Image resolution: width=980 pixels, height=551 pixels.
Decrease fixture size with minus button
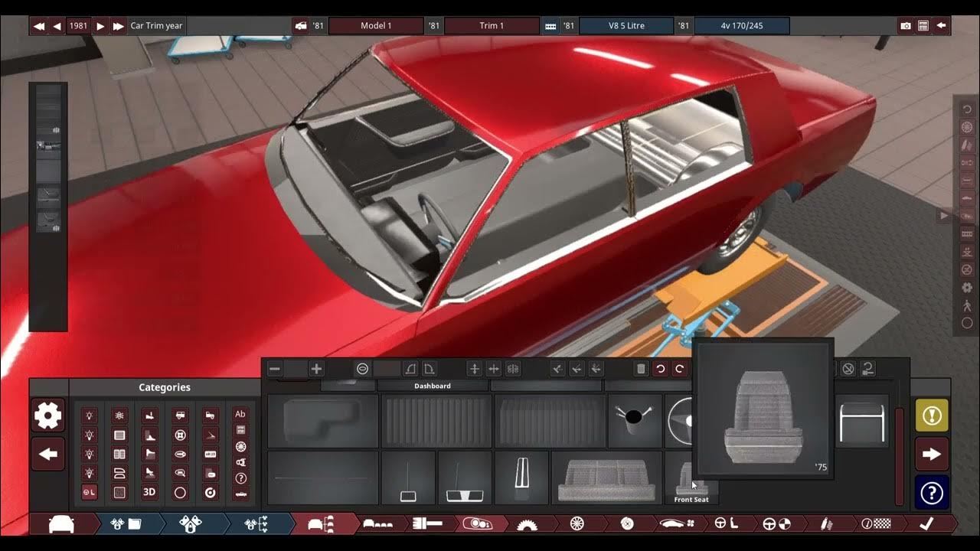[275, 369]
